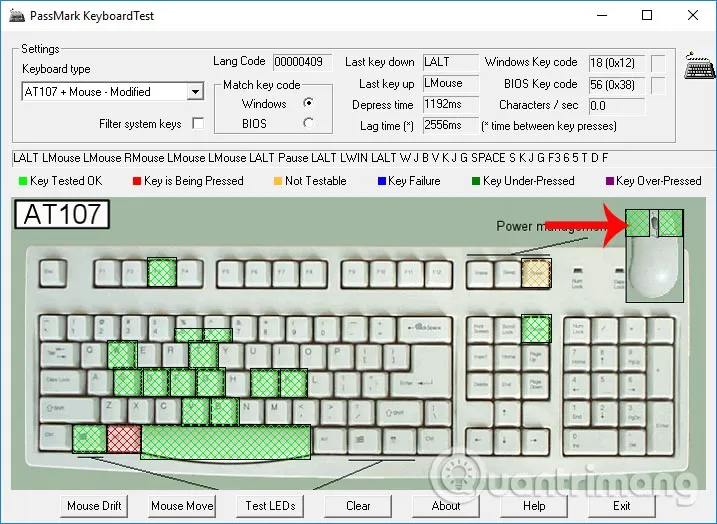Open Help
717x524 pixels.
pyautogui.click(x=534, y=506)
